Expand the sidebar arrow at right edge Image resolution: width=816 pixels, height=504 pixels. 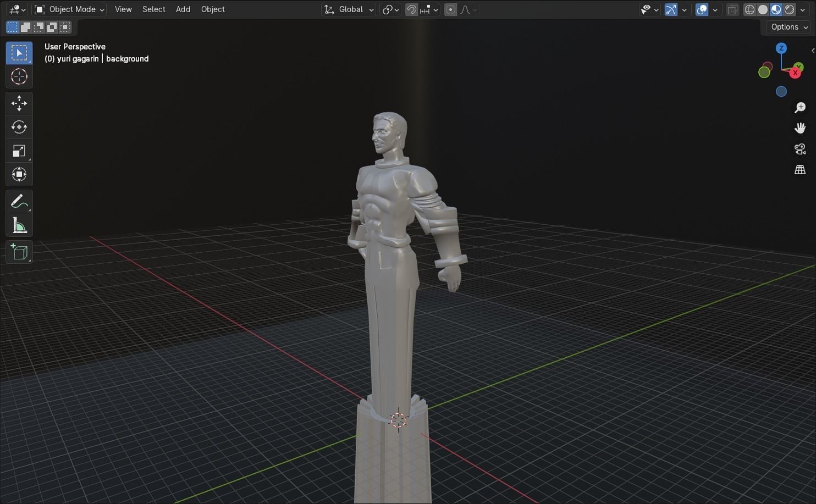[813, 51]
